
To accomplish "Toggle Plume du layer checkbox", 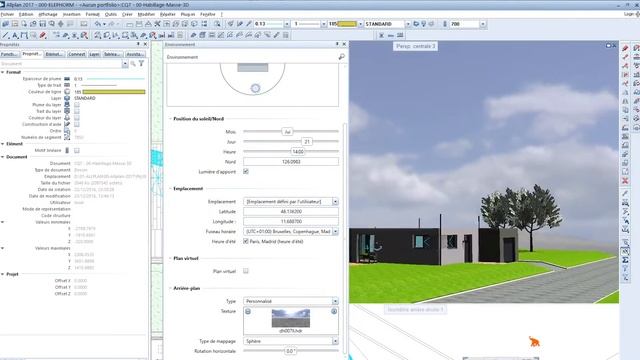I will coord(77,105).
